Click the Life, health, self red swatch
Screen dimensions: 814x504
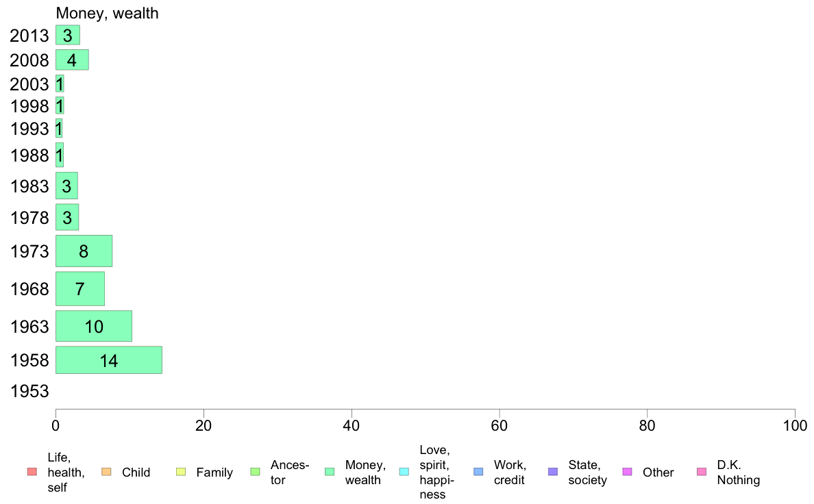[x=32, y=472]
